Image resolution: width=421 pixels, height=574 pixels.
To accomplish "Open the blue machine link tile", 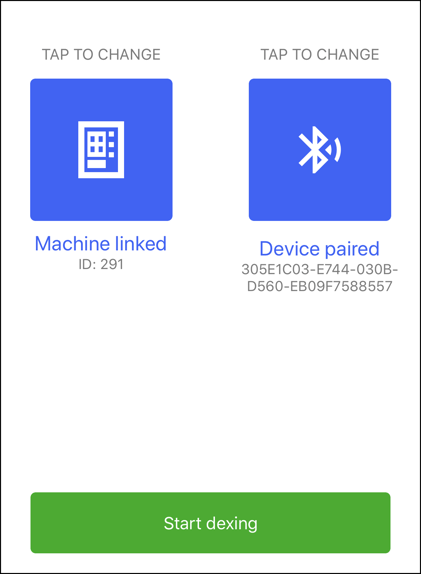I will 101,150.
